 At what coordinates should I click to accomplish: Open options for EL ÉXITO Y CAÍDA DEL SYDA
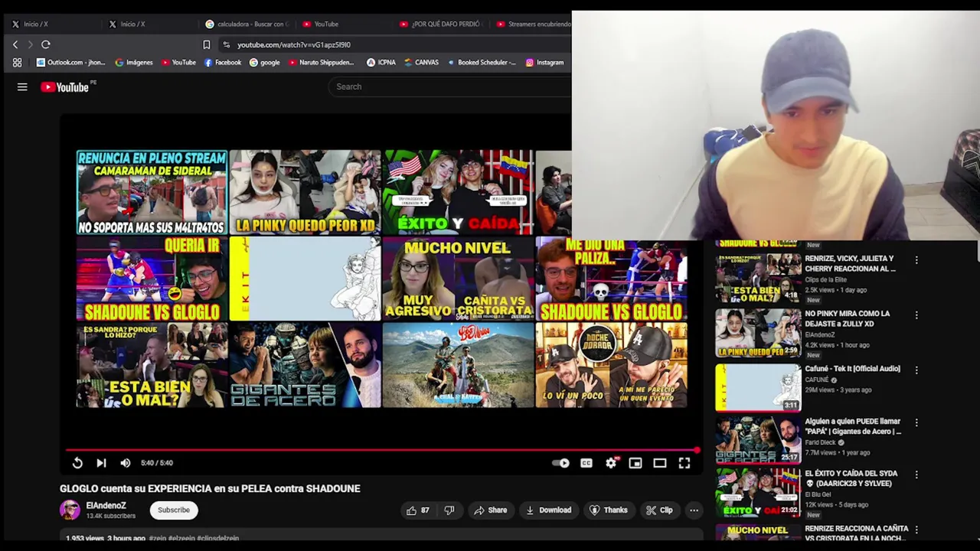[x=916, y=475]
